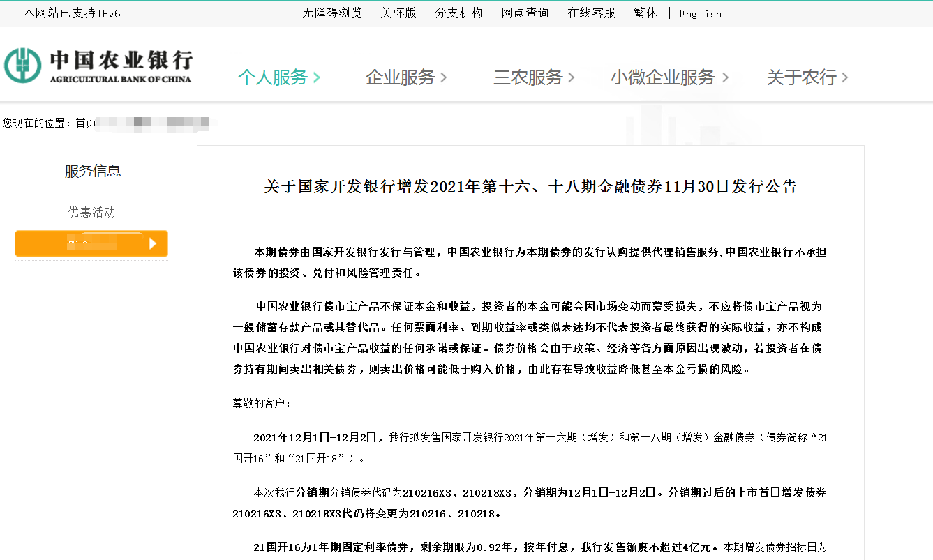This screenshot has height=560, width=933.
Task: Switch to 繁体 traditional Chinese
Action: [x=645, y=13]
